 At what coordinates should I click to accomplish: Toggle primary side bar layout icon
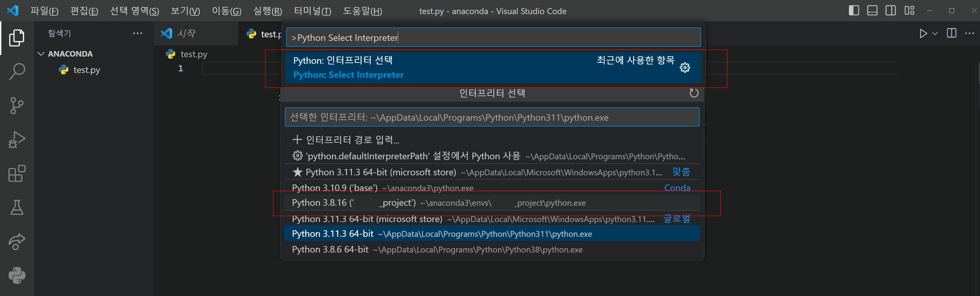point(854,11)
